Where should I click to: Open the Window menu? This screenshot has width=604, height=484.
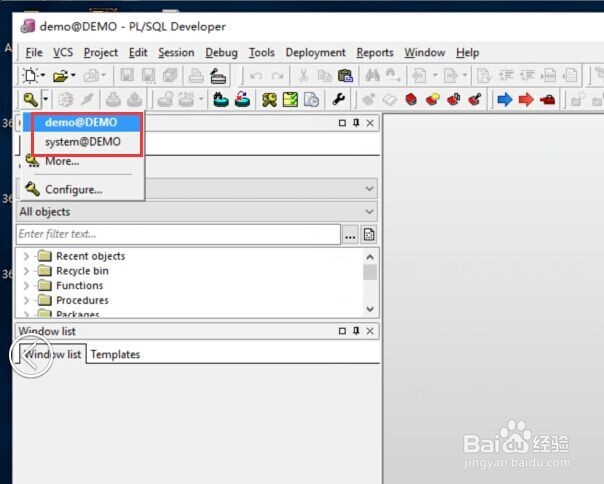click(424, 52)
